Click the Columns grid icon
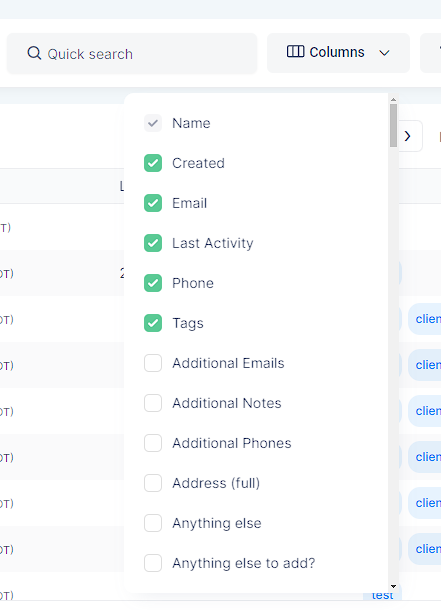This screenshot has width=441, height=610. [296, 51]
